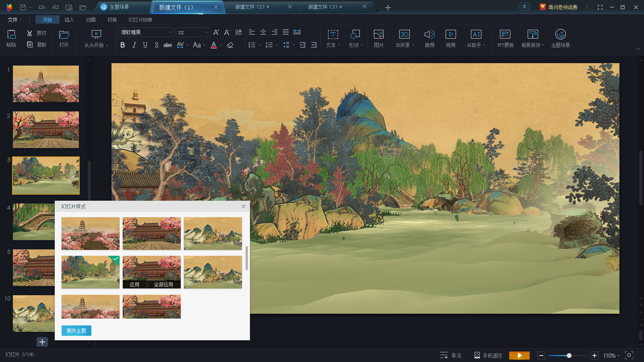The image size is (644, 362).
Task: Expand bullet list dropdown arrow
Action: [x=260, y=45]
